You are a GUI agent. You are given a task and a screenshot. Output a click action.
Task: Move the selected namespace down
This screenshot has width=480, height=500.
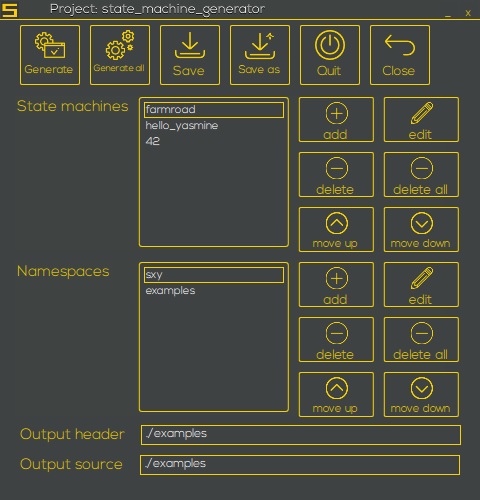(421, 395)
